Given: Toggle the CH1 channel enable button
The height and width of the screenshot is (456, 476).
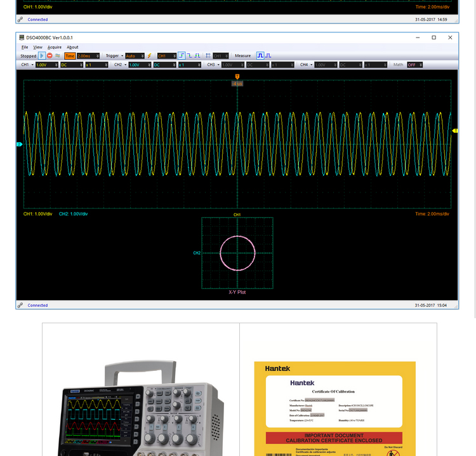Looking at the screenshot, I should pyautogui.click(x=27, y=65).
